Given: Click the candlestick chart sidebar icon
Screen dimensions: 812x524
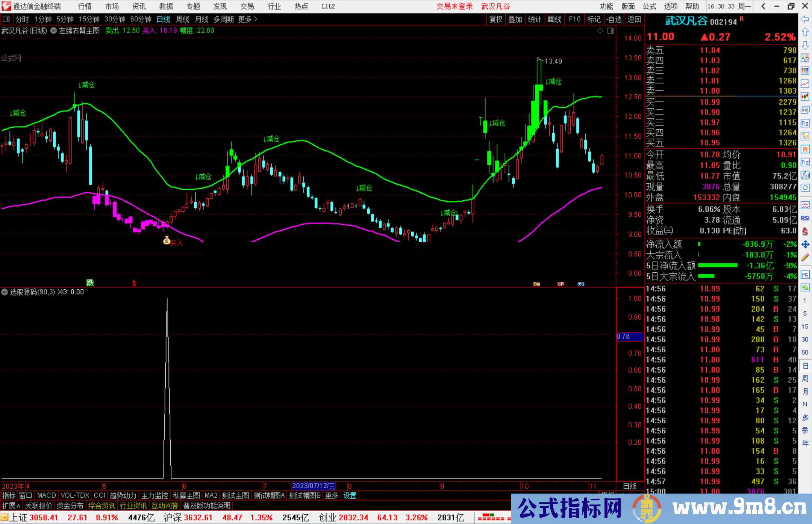Looking at the screenshot, I should (805, 97).
